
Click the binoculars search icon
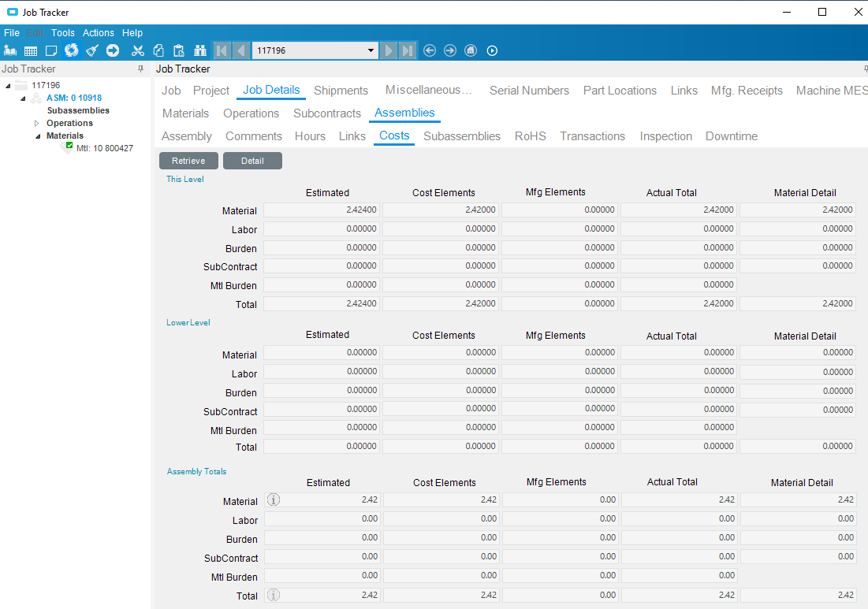199,50
